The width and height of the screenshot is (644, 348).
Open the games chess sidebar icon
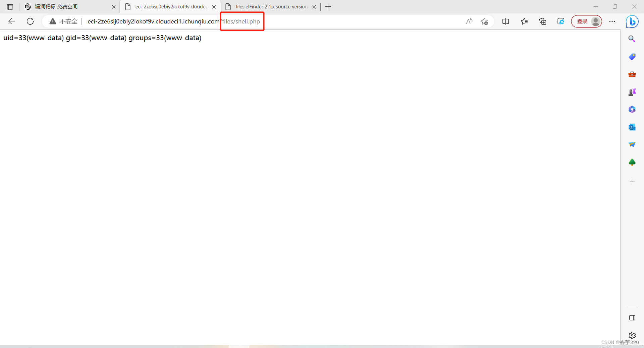(x=632, y=92)
